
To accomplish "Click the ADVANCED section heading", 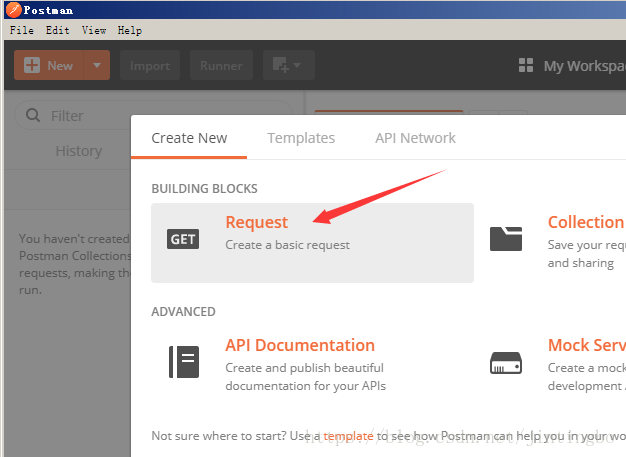I will click(x=183, y=311).
